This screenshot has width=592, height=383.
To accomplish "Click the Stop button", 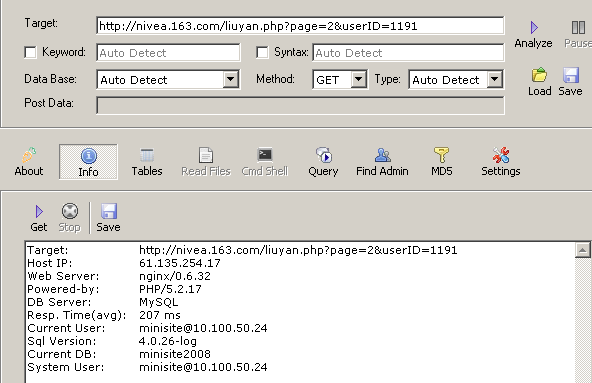I will 70,218.
